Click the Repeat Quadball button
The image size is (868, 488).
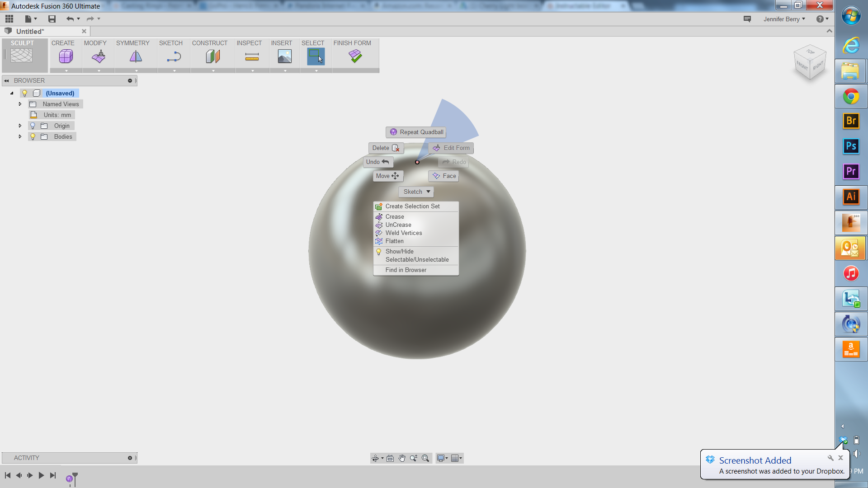tap(415, 132)
